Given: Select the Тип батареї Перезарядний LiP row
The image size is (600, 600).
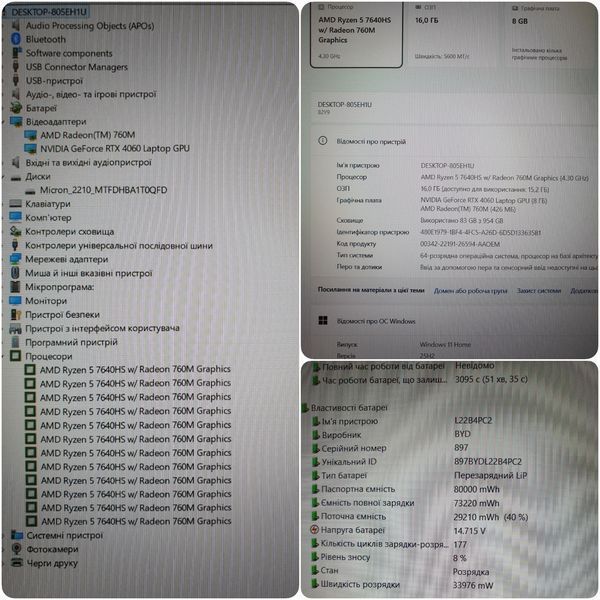Looking at the screenshot, I should 419,475.
